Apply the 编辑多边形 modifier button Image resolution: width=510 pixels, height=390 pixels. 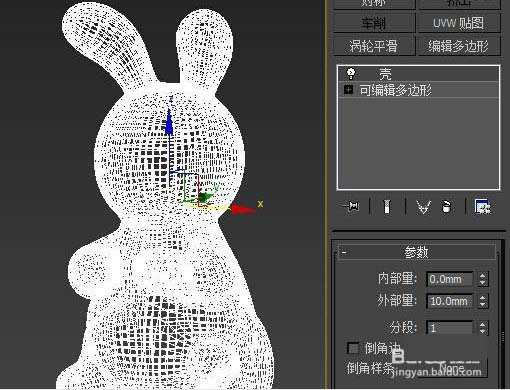coord(459,46)
